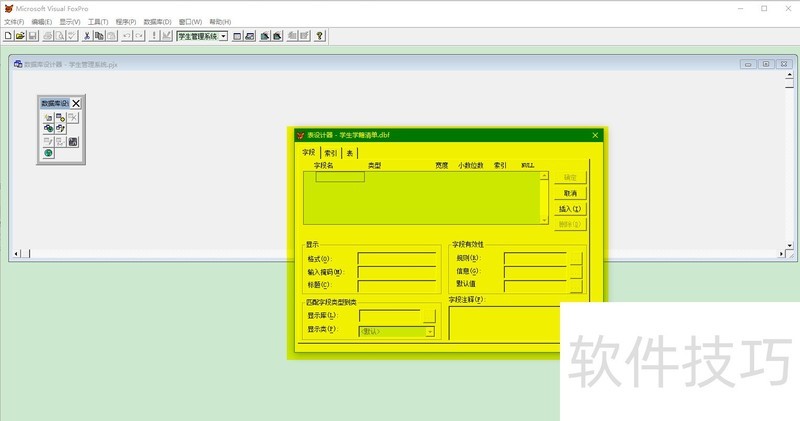The height and width of the screenshot is (421, 800).
Task: Click the Help question mark toolbar icon
Action: point(319,36)
